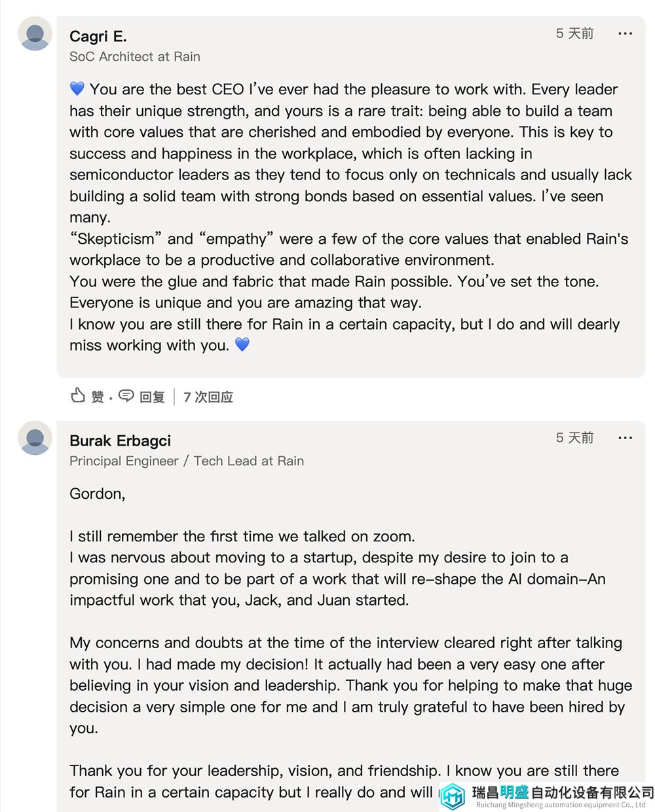This screenshot has width=655, height=812.
Task: Click the blue heart emoji opening Cagri's comment
Action: coord(77,88)
